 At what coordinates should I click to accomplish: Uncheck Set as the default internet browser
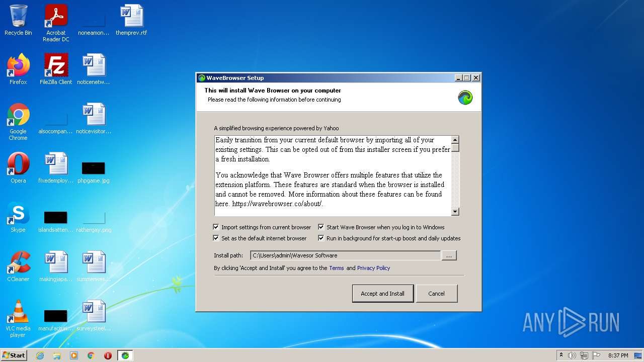pyautogui.click(x=216, y=238)
